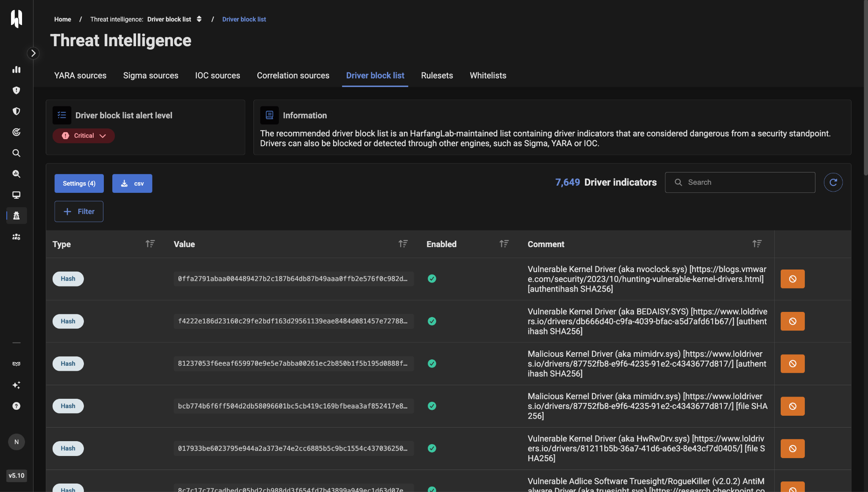This screenshot has height=492, width=868.
Task: Switch to Correlation sources tab
Action: [293, 75]
